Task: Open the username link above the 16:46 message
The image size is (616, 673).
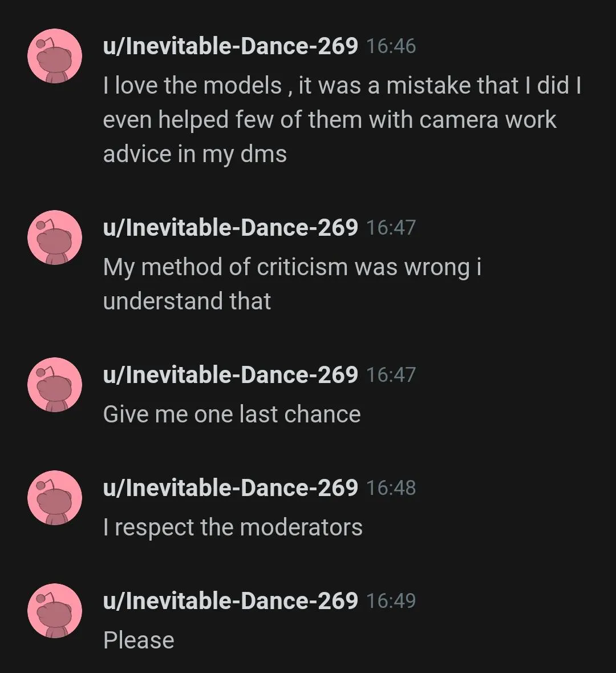Action: coord(230,46)
